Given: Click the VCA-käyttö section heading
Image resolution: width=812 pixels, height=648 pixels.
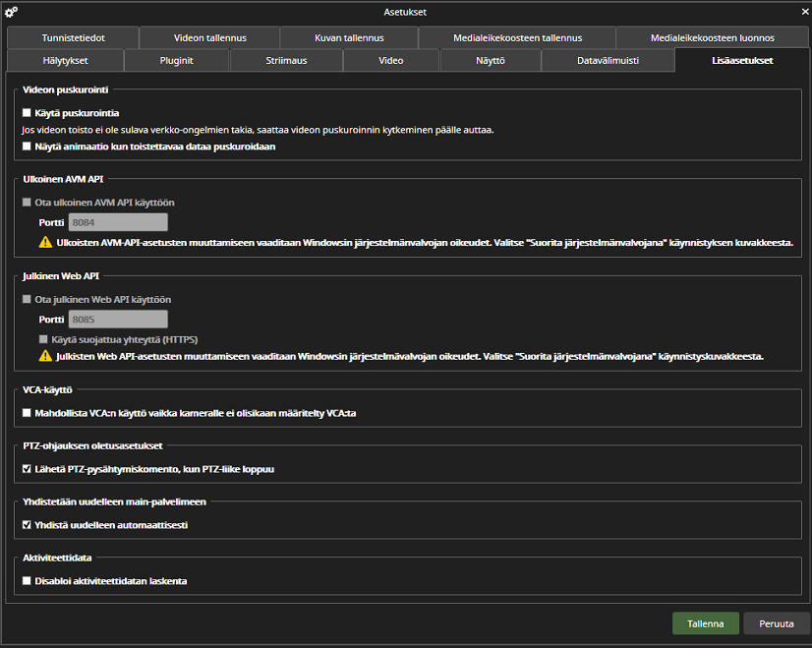Looking at the screenshot, I should [47, 390].
